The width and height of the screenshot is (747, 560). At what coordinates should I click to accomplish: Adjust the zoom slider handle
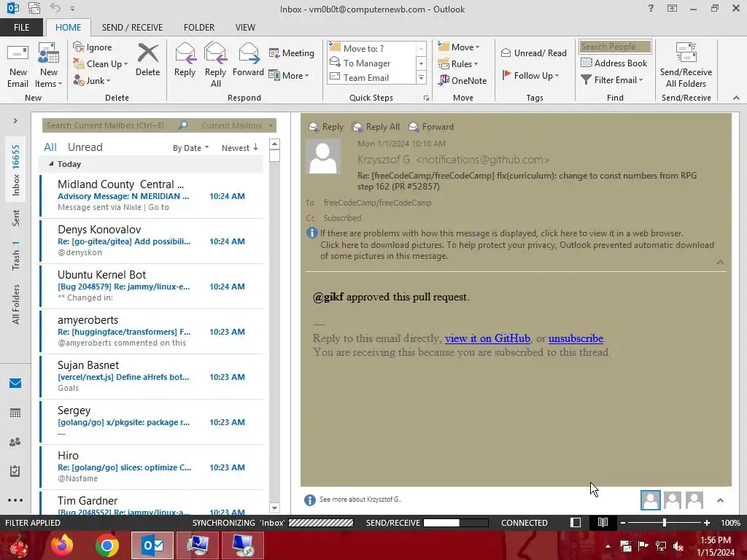(x=664, y=522)
